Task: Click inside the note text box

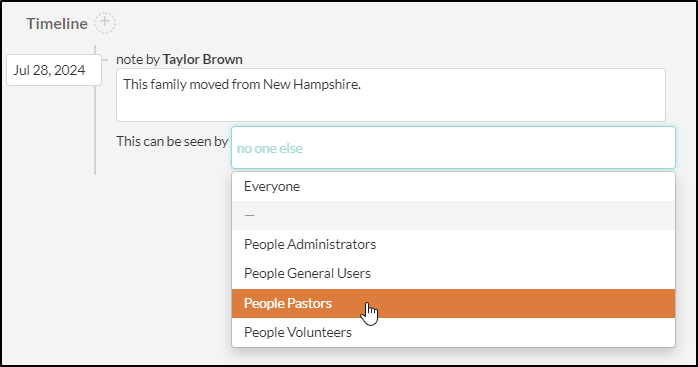Action: [390, 95]
